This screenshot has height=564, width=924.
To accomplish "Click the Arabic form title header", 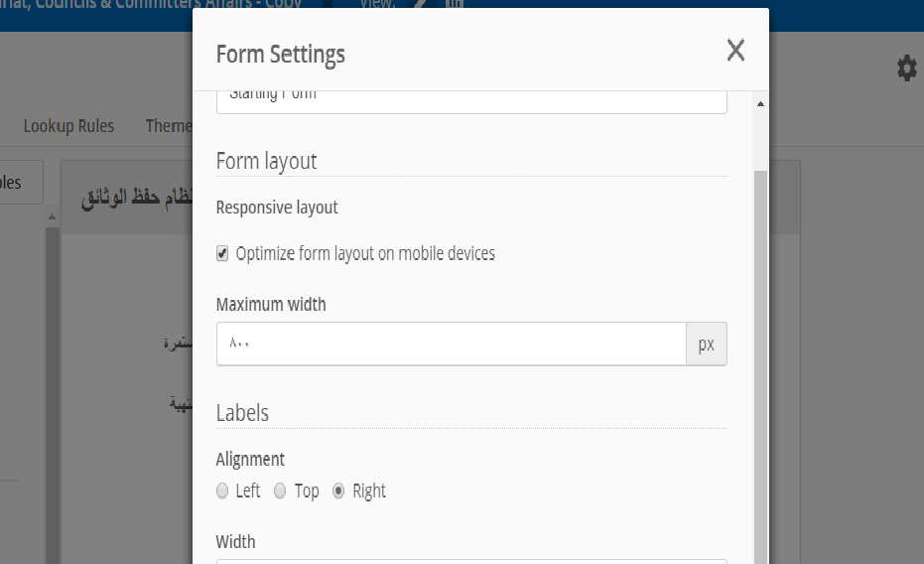I will [137, 197].
